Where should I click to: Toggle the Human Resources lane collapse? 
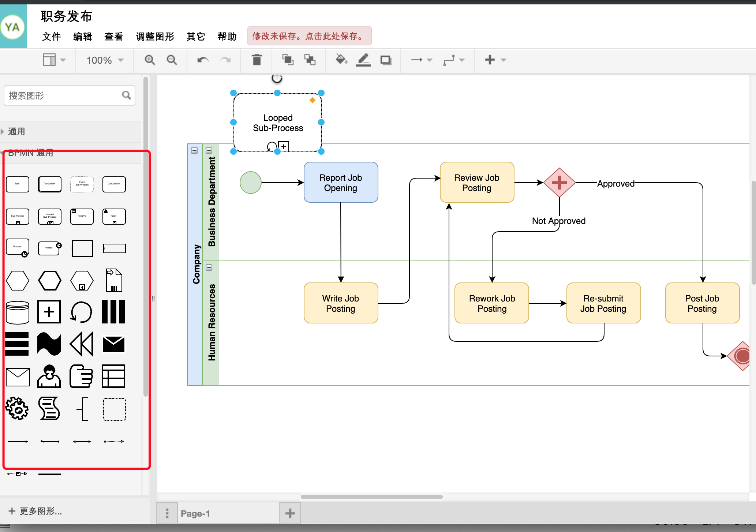(210, 267)
